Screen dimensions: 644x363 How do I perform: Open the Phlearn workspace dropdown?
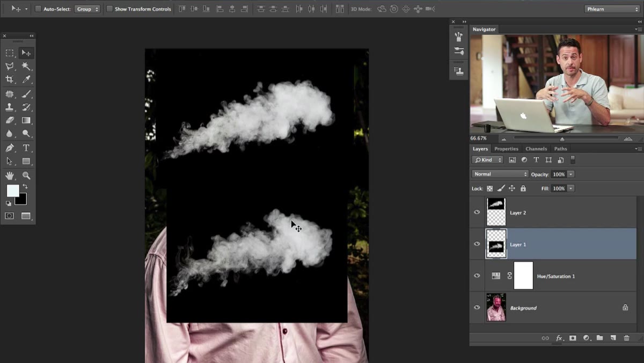pyautogui.click(x=612, y=9)
